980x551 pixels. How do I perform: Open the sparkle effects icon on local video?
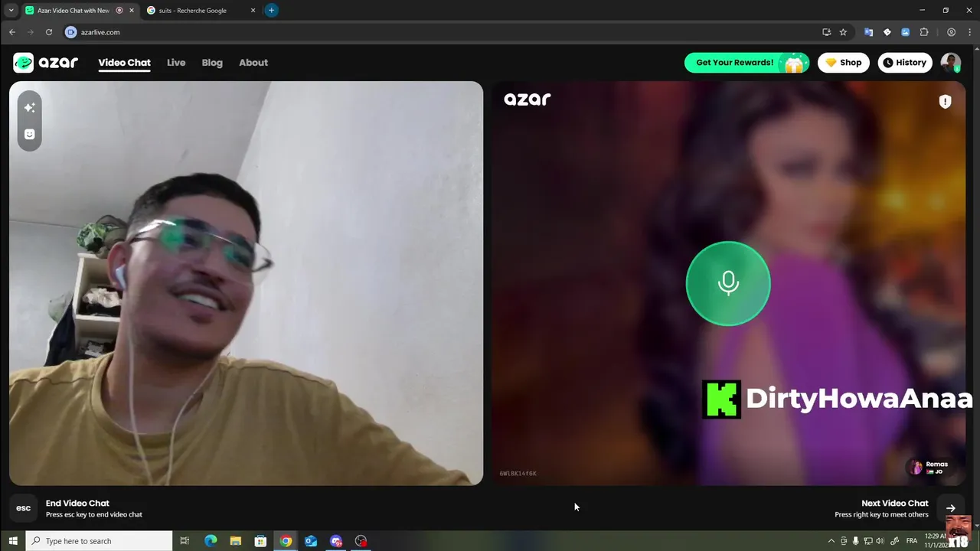tap(29, 108)
